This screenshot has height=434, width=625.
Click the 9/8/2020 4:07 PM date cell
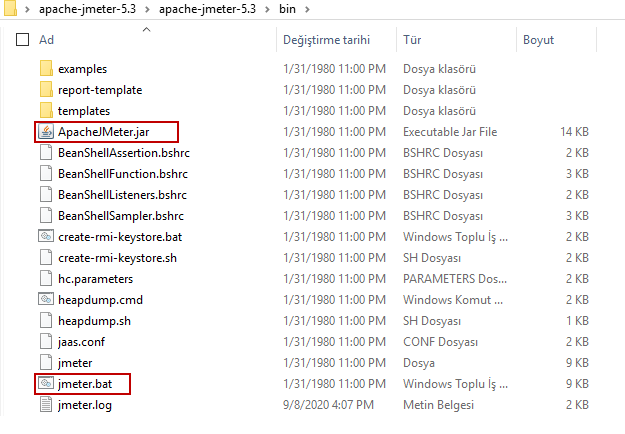328,405
